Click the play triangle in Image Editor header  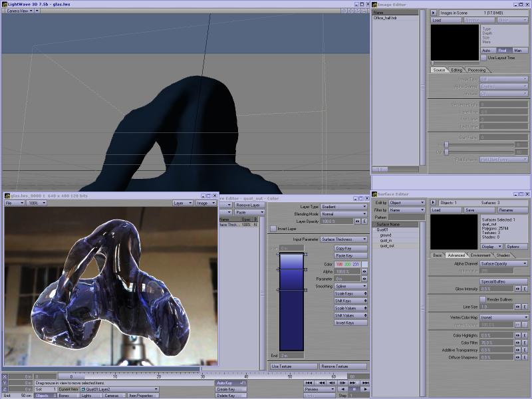click(x=434, y=13)
